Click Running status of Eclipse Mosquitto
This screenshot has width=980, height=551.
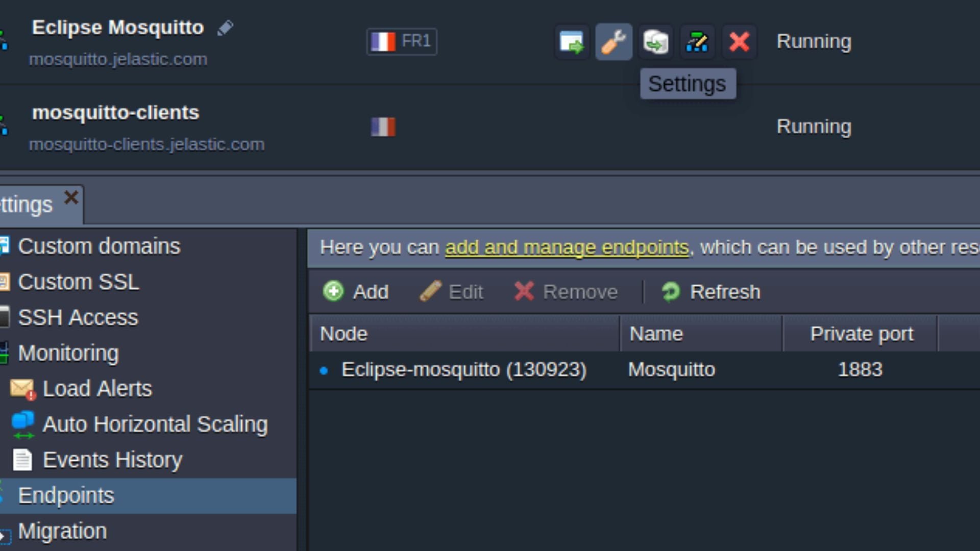pyautogui.click(x=814, y=41)
